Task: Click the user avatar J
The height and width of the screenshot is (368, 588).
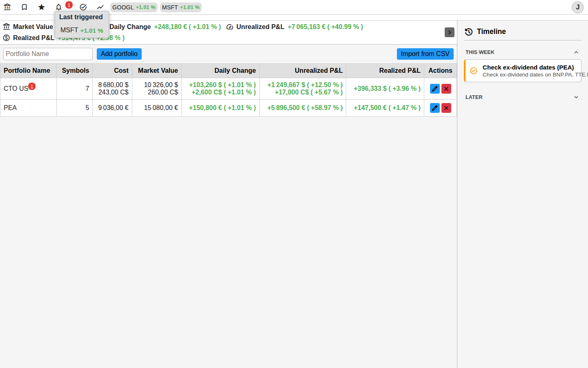Action: (x=577, y=7)
